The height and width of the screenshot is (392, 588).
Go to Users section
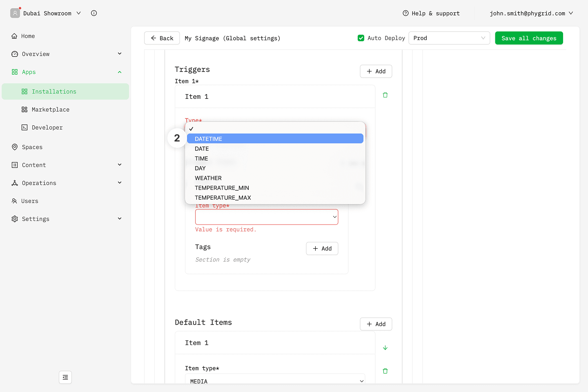[29, 201]
